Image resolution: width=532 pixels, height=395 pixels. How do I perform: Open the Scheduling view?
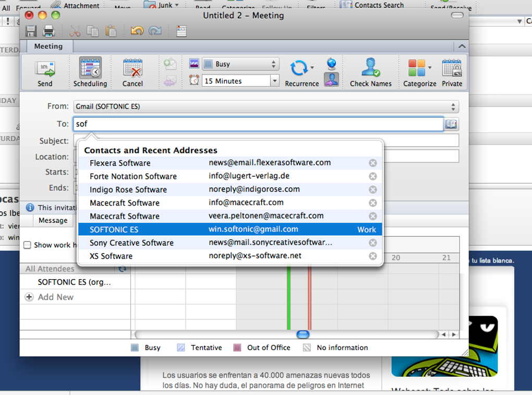click(x=90, y=72)
